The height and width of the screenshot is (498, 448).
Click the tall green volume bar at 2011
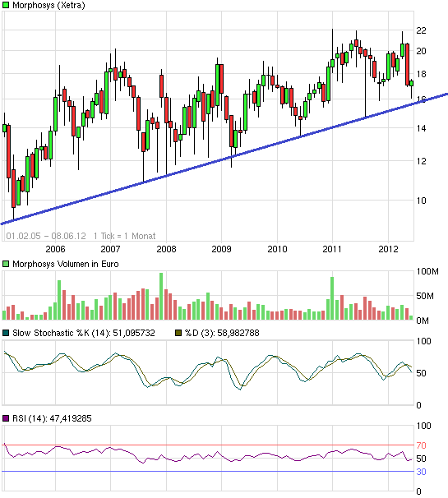tap(332, 298)
